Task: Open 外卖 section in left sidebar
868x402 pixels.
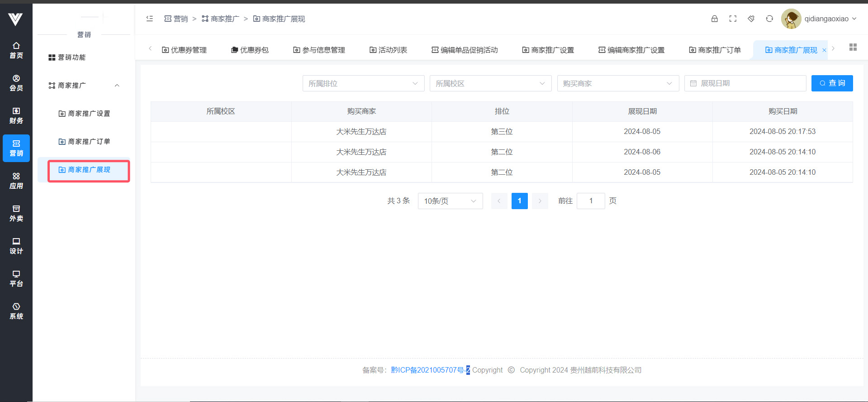Action: 16,213
